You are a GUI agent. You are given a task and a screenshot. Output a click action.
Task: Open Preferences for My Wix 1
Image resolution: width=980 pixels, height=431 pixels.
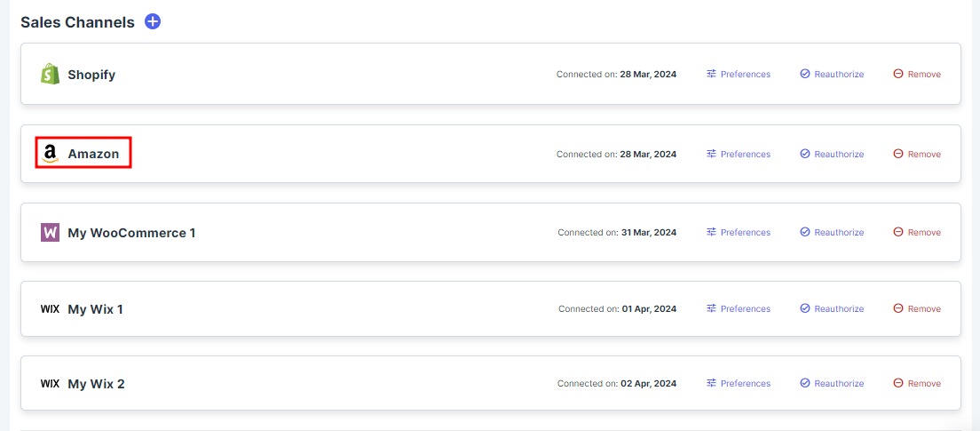tap(739, 308)
